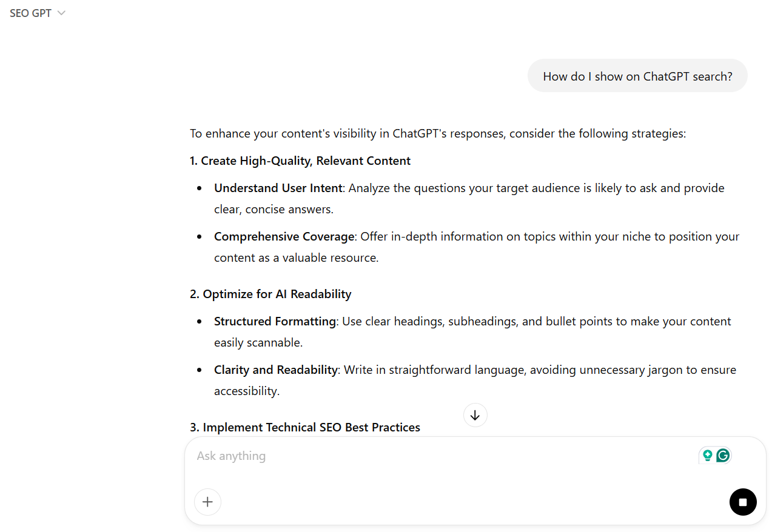This screenshot has height=532, width=772.
Task: Focus the Ask anything input field
Action: coord(425,456)
